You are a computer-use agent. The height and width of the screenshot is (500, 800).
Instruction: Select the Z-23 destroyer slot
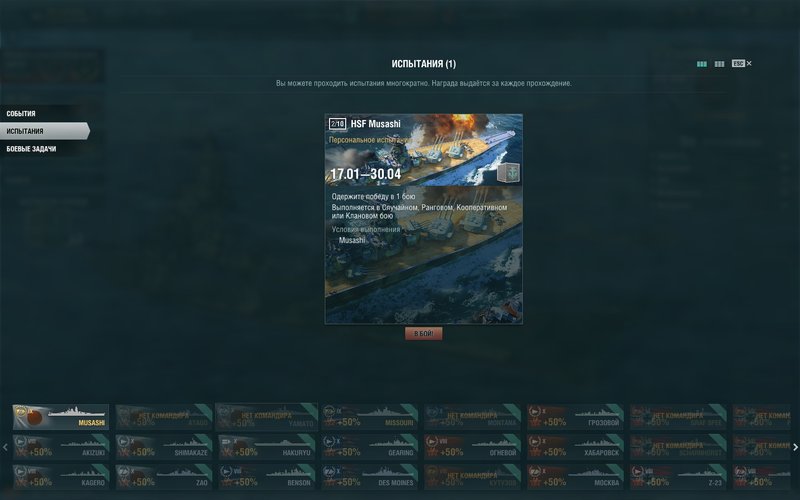pyautogui.click(x=678, y=477)
